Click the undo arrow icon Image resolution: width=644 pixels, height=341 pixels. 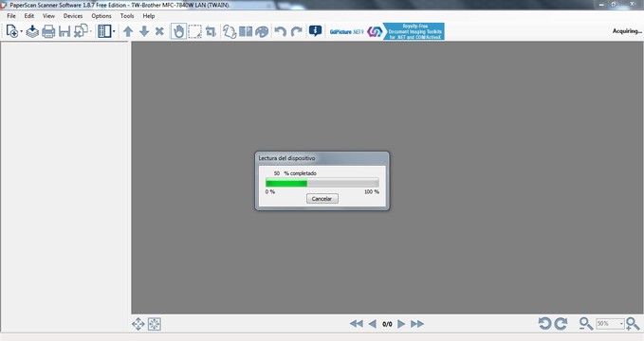(280, 31)
